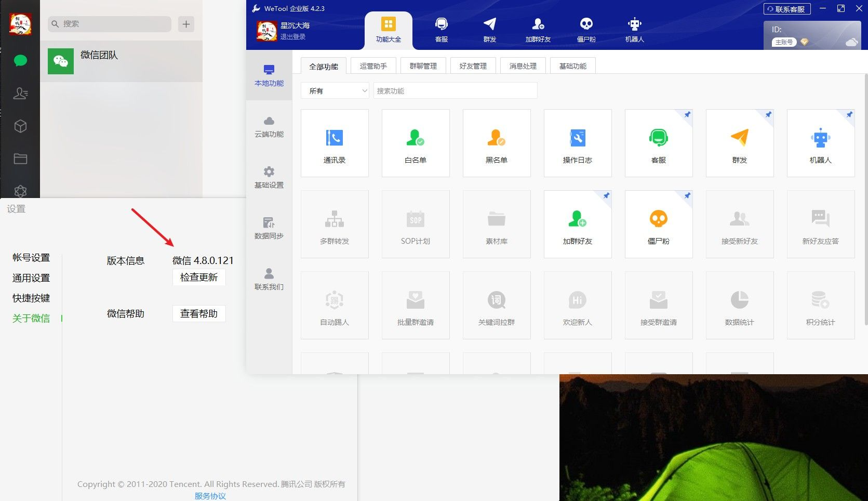This screenshot has width=868, height=501.
Task: Open the 白名单 whitelist tile
Action: point(416,143)
